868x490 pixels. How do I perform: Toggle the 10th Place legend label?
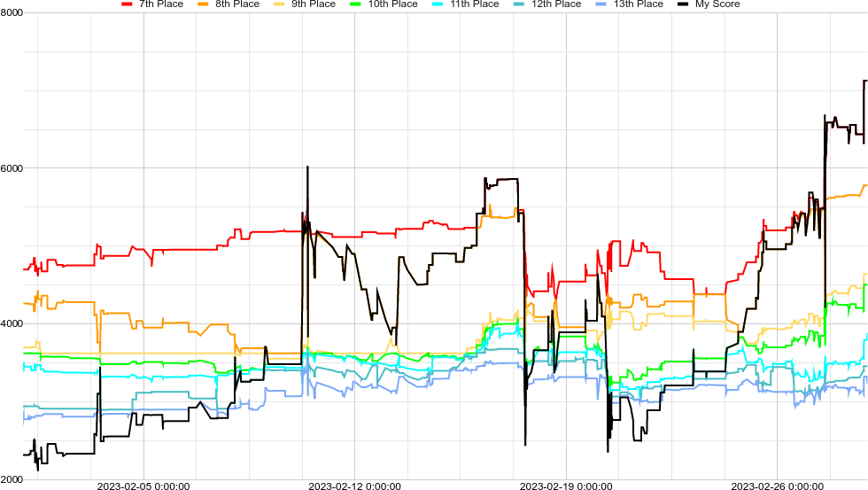click(392, 4)
